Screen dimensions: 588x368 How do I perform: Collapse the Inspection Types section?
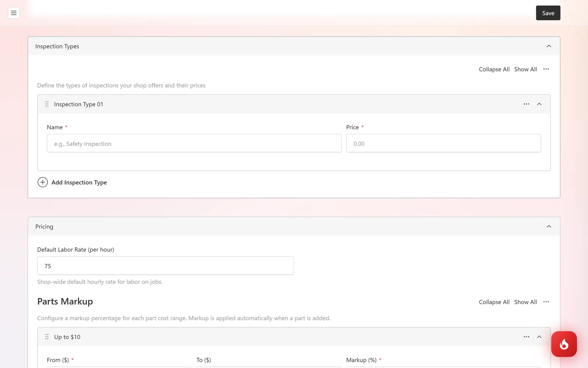[549, 46]
